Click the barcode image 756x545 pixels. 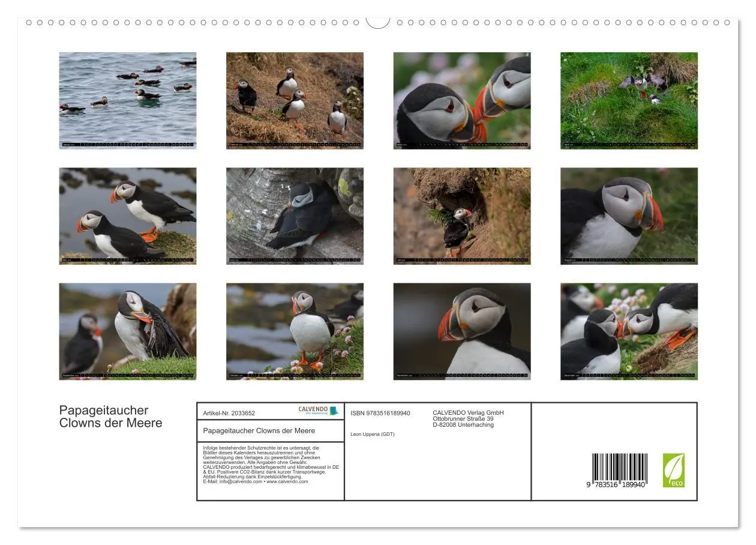(619, 470)
